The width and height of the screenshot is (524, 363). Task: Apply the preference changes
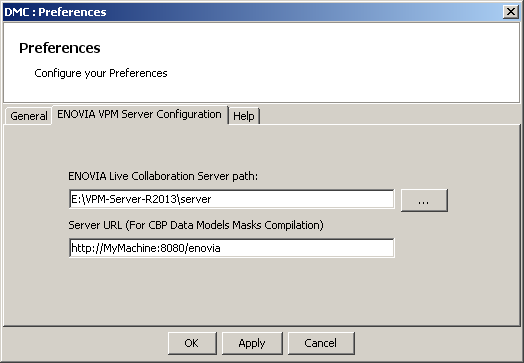click(x=252, y=343)
